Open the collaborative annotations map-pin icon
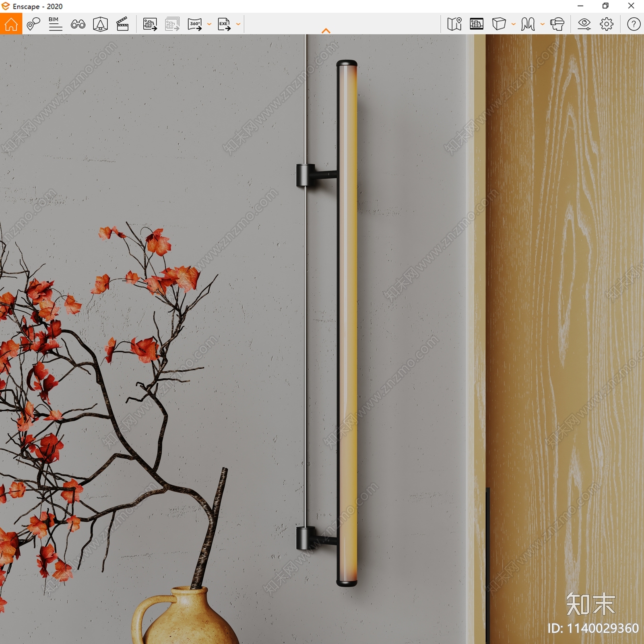 coord(33,24)
